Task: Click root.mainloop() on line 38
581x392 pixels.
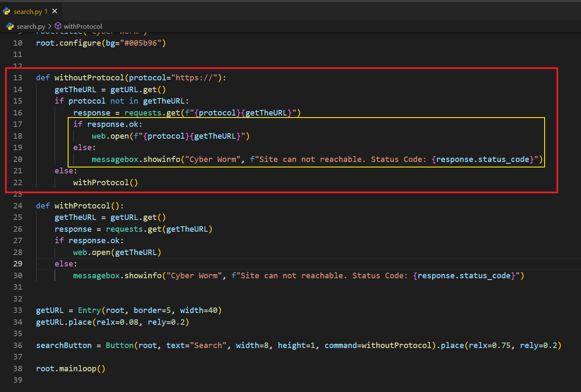Action: (71, 369)
